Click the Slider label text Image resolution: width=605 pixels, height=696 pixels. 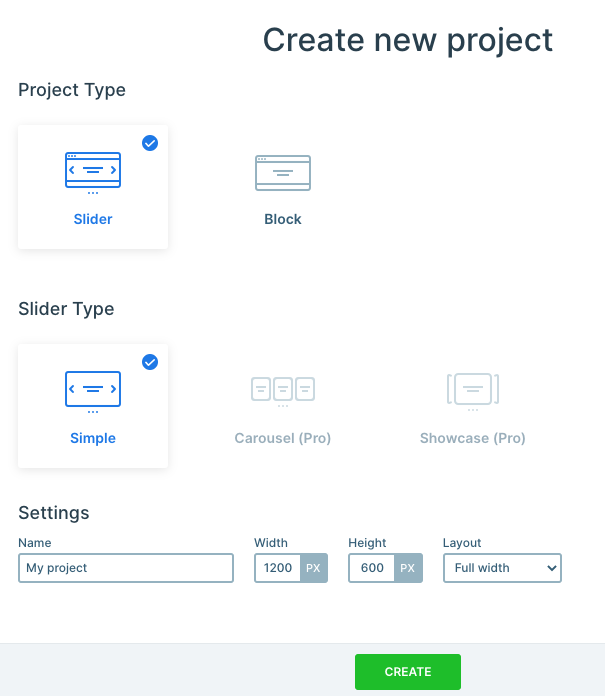pyautogui.click(x=93, y=219)
